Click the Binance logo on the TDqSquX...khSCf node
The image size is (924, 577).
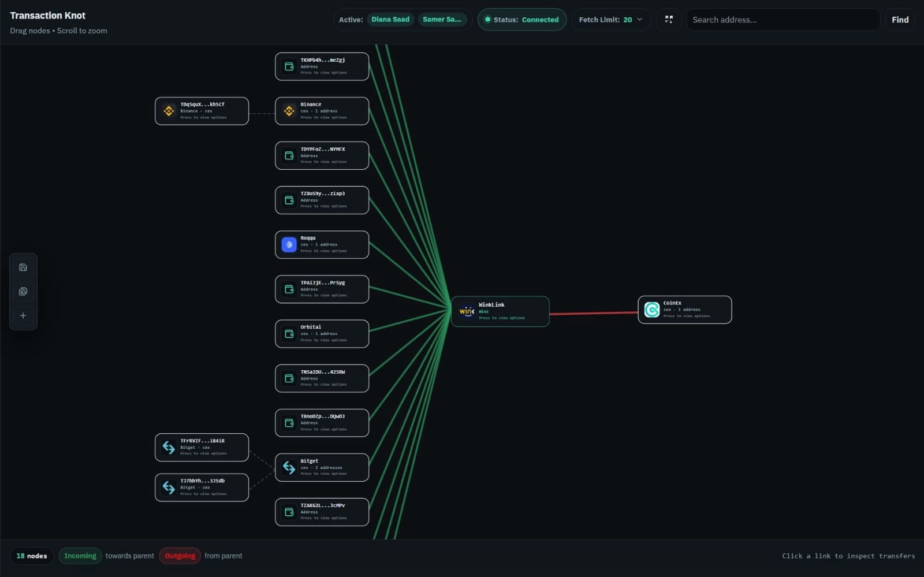pyautogui.click(x=169, y=111)
